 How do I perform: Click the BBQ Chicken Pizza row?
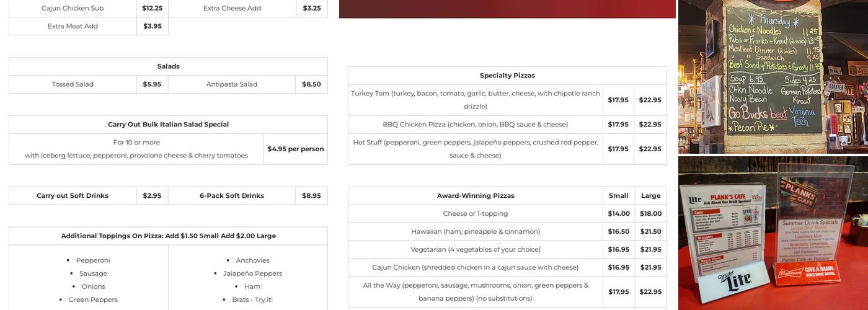476,125
